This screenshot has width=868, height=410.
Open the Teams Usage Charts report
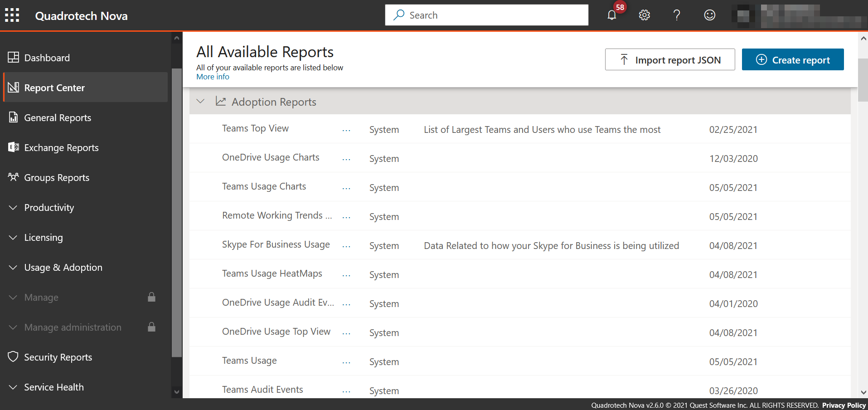click(x=264, y=186)
